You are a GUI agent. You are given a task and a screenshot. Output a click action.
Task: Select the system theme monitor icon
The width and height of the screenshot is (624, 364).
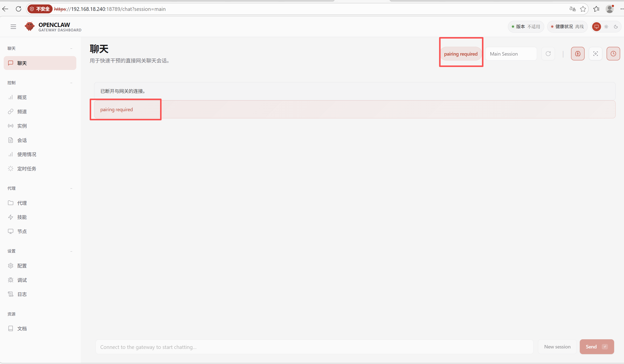click(596, 27)
